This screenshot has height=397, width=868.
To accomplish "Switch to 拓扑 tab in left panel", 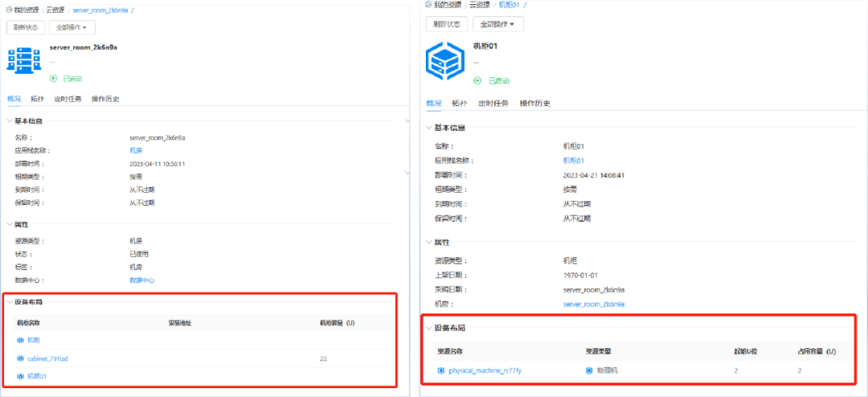I will 38,99.
